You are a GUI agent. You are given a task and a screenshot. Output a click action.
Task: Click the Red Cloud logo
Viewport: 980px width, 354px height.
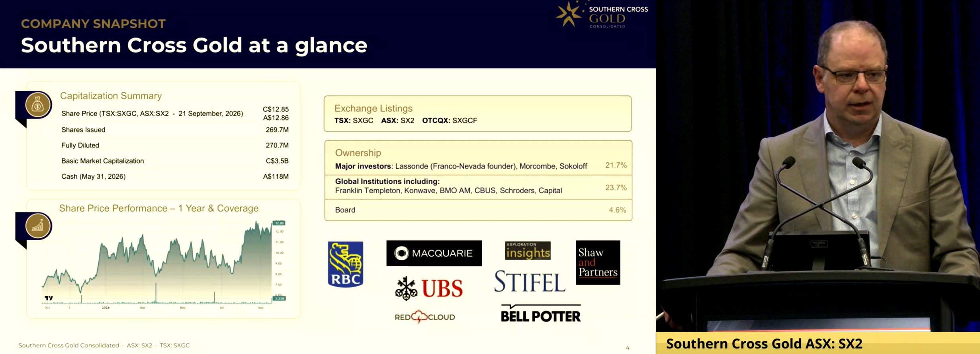[x=424, y=317]
